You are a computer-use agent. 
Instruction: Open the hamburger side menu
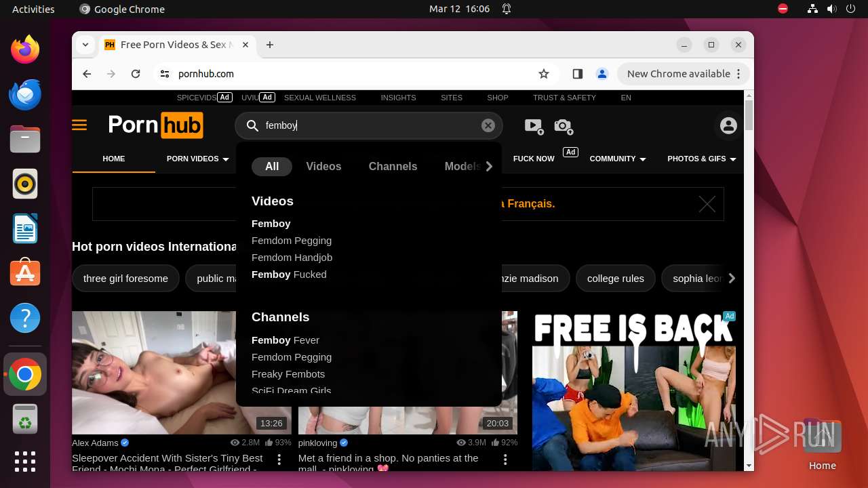click(x=79, y=125)
